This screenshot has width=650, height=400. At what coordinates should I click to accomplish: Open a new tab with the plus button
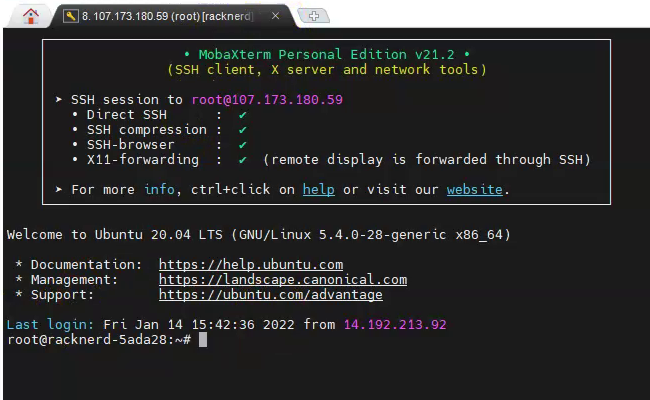coord(315,16)
